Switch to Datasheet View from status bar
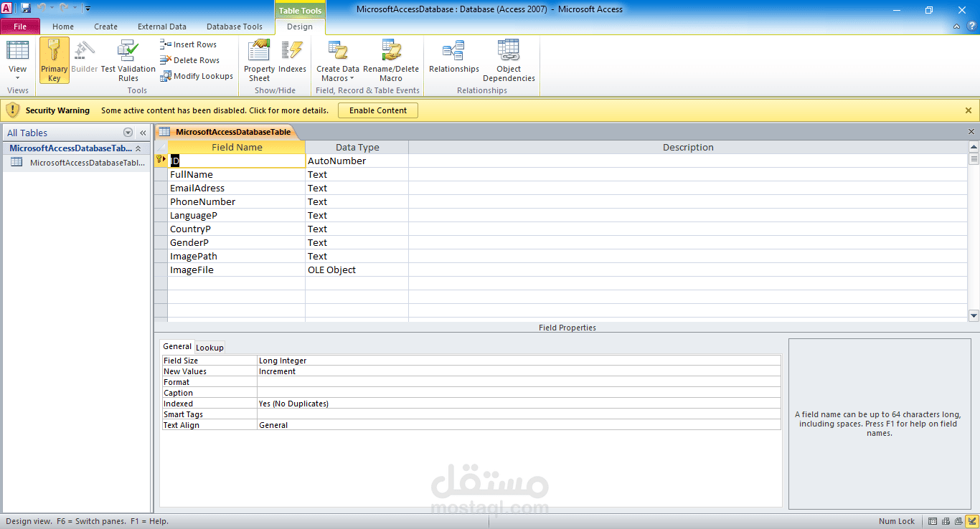 tap(933, 521)
